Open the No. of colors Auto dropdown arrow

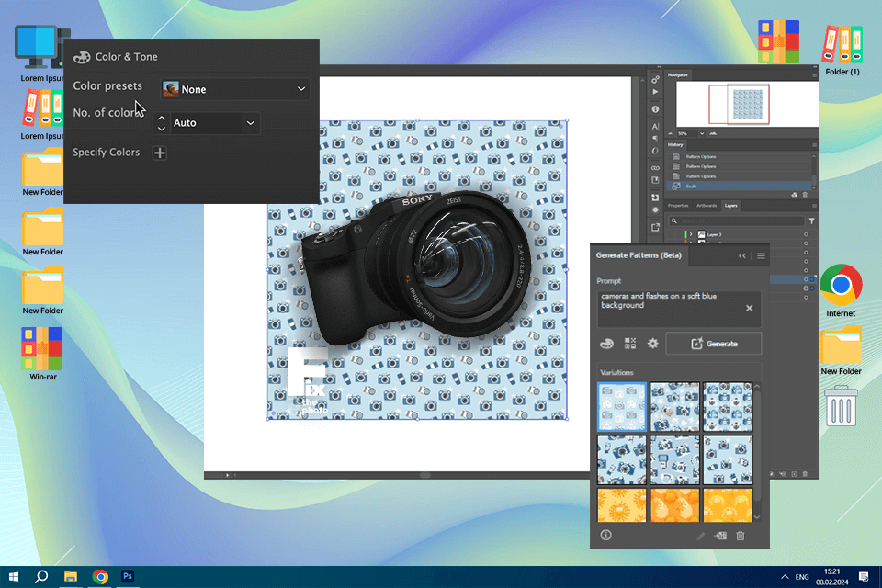point(251,123)
